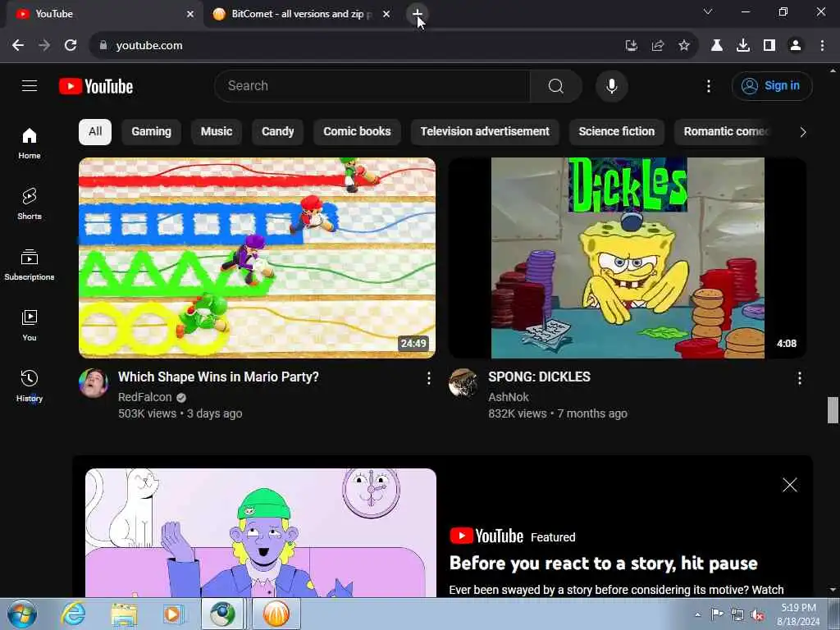Open History in the sidebar

point(30,386)
